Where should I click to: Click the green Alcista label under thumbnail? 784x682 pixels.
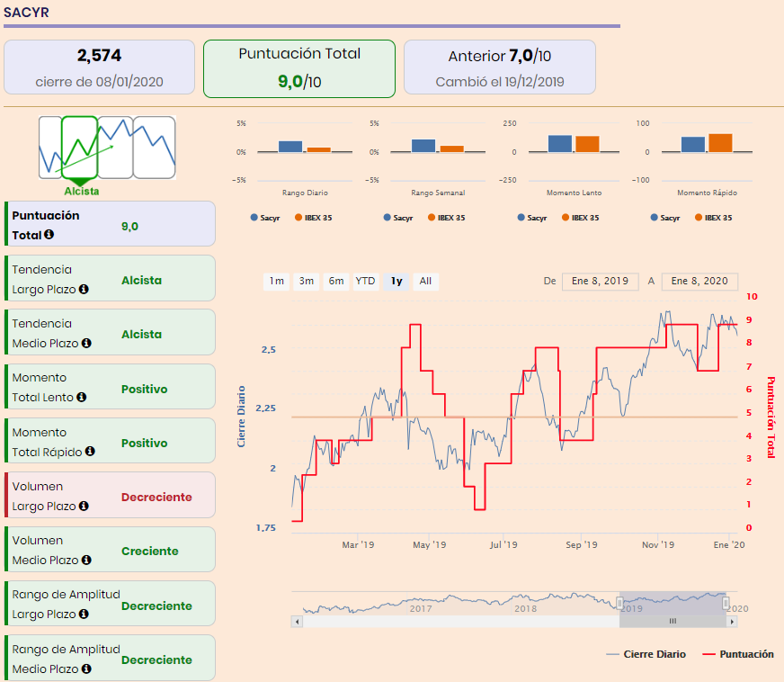tap(82, 191)
